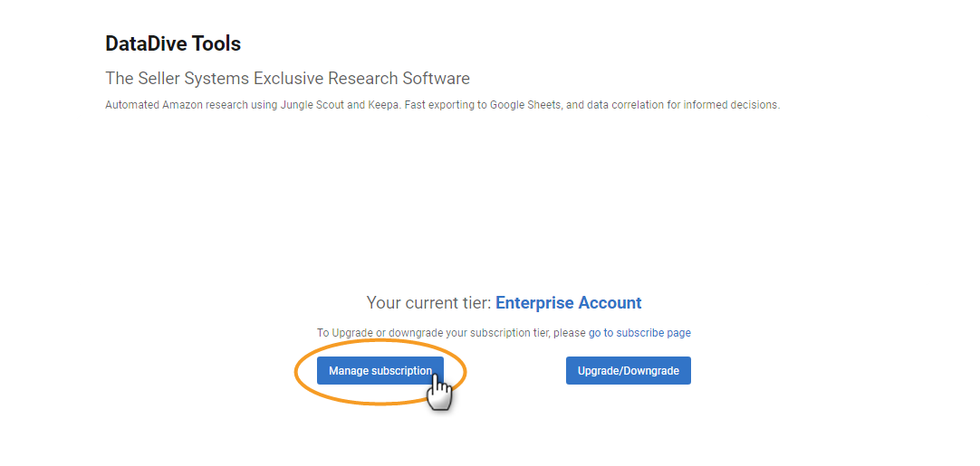Click the blue Enterprise Account tier name

click(568, 303)
